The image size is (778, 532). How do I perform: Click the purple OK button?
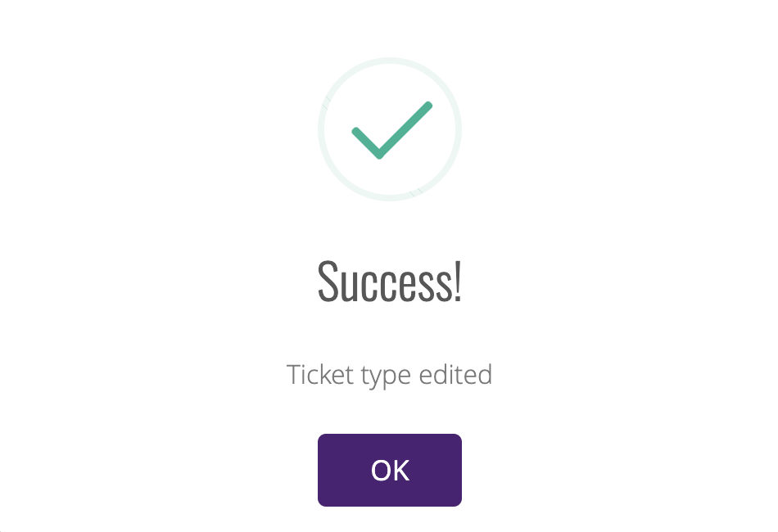[390, 470]
